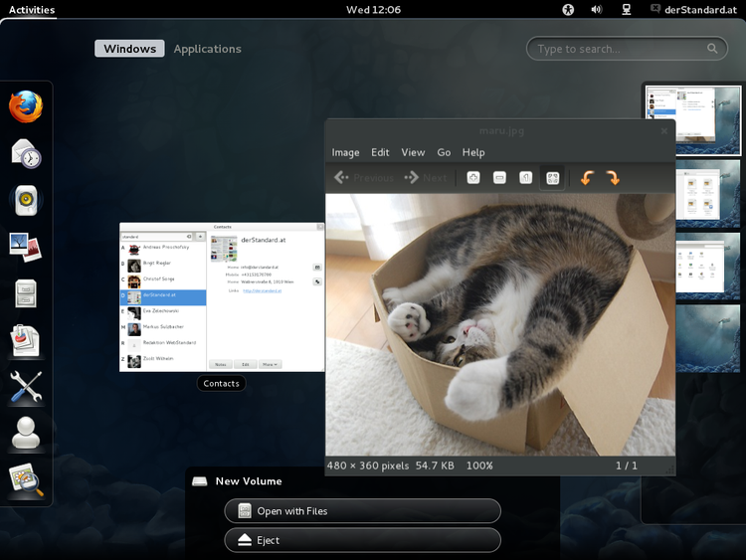746x560 pixels.
Task: Open the volume indicator in top bar
Action: [596, 10]
